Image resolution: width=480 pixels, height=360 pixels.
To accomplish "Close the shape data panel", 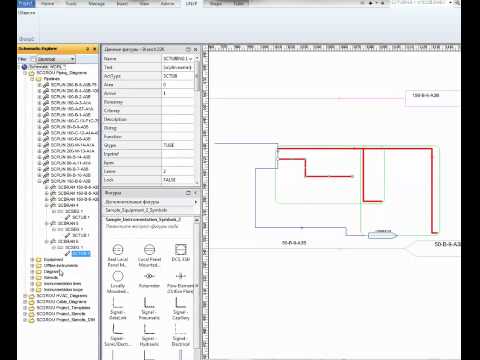I will tap(196, 49).
